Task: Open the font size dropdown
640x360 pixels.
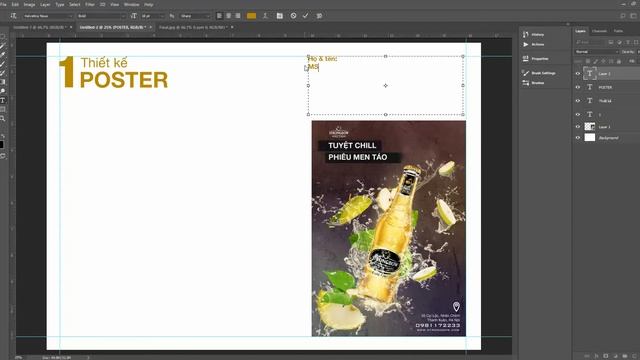Action: point(153,16)
